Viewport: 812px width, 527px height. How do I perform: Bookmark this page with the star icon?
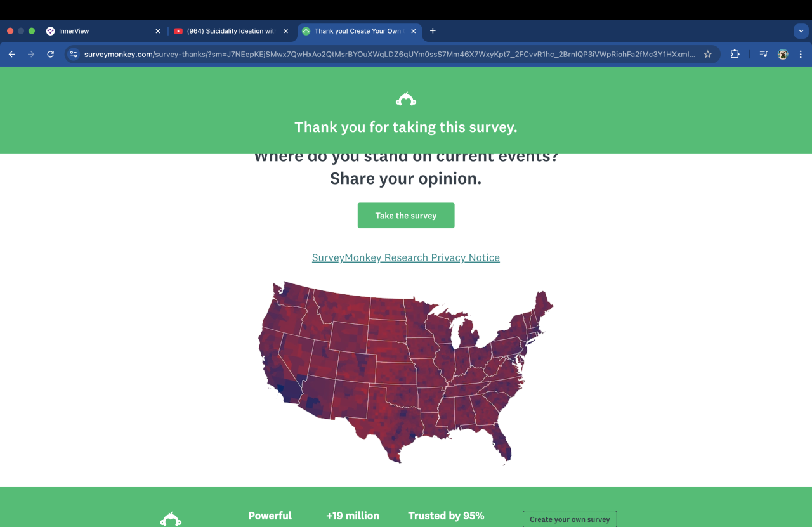(708, 55)
